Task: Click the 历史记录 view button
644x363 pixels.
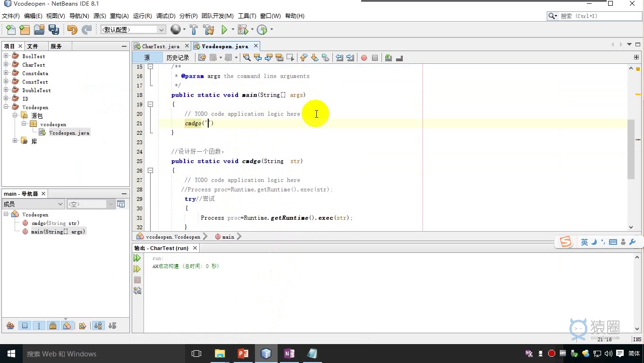Action: [x=178, y=58]
